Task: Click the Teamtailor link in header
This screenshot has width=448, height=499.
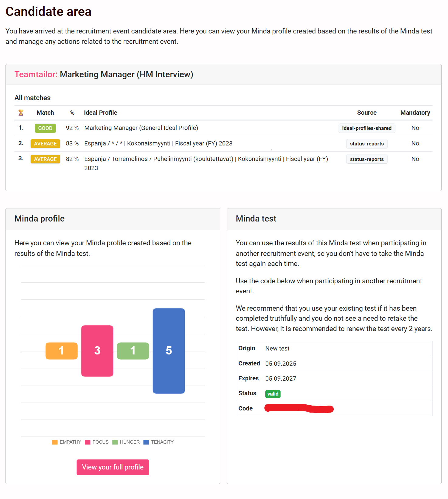Action: tap(36, 75)
